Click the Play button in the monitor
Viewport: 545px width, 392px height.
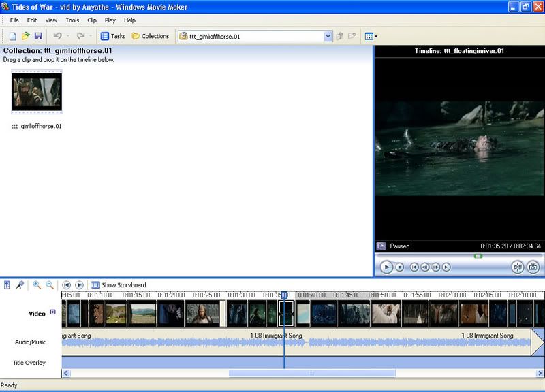point(386,267)
